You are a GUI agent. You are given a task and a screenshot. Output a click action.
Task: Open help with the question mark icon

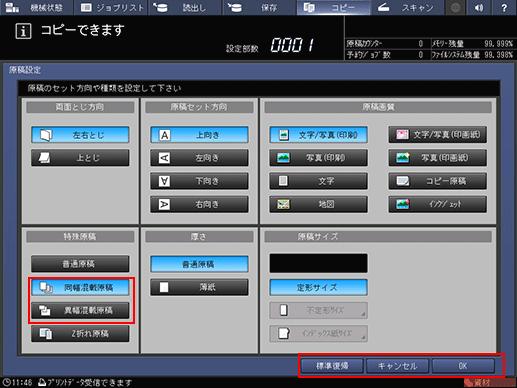click(504, 7)
